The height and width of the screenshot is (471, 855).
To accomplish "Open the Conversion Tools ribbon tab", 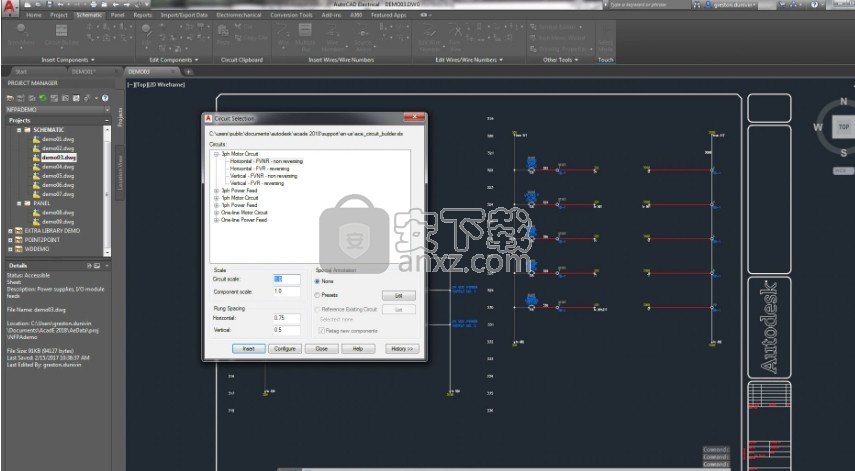I will 292,15.
